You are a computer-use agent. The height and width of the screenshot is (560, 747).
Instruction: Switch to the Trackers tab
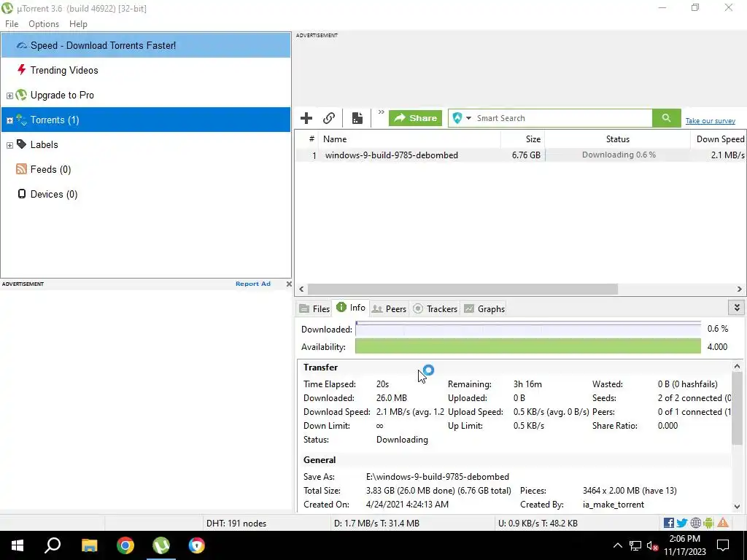point(436,308)
